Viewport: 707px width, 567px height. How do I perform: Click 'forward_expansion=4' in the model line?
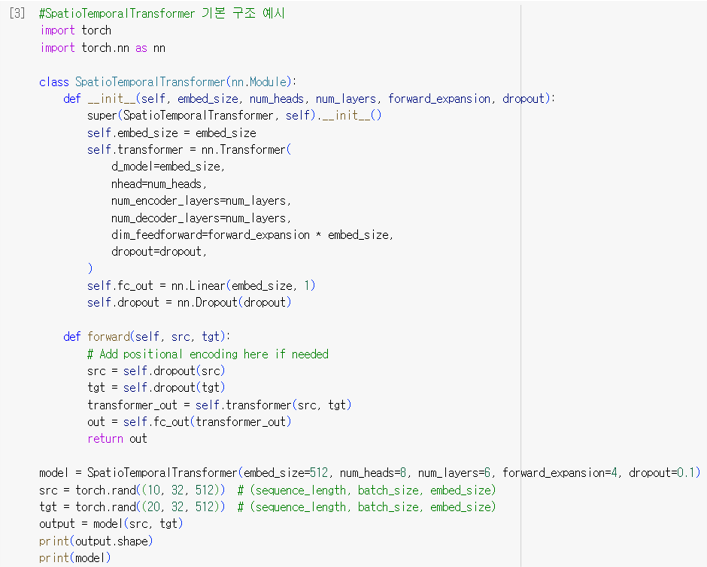tap(560, 472)
